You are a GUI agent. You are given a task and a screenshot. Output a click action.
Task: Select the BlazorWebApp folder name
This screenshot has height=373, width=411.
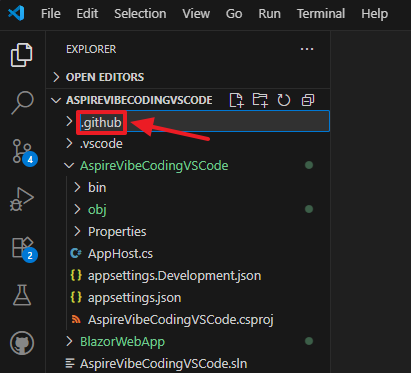click(x=122, y=342)
